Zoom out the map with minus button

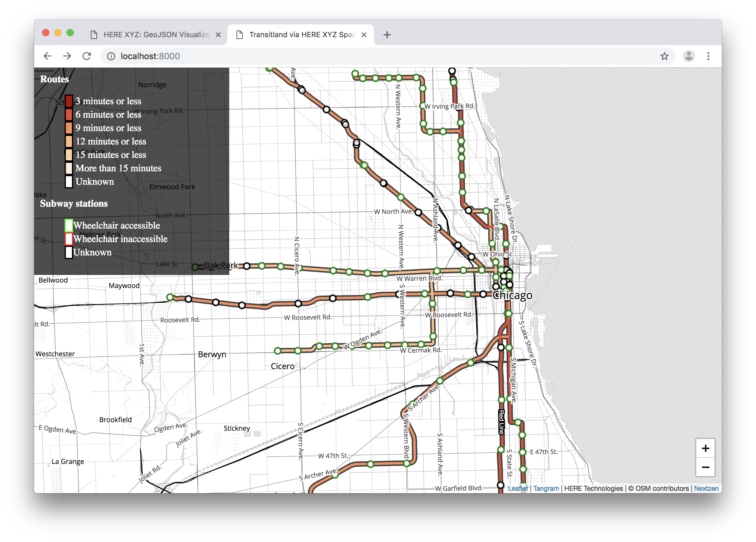705,467
